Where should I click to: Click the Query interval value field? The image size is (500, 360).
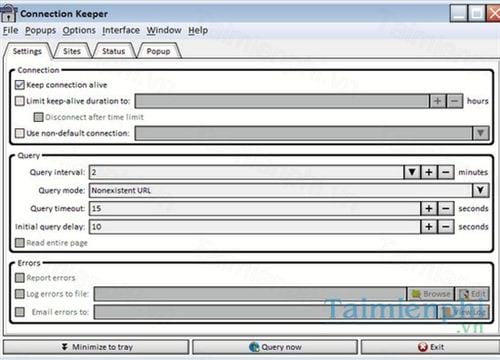tap(247, 172)
